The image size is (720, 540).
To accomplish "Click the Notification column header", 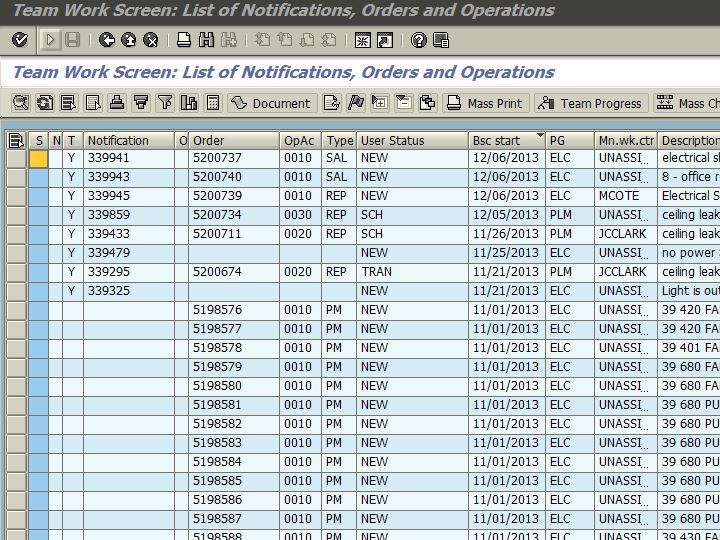I will 128,141.
